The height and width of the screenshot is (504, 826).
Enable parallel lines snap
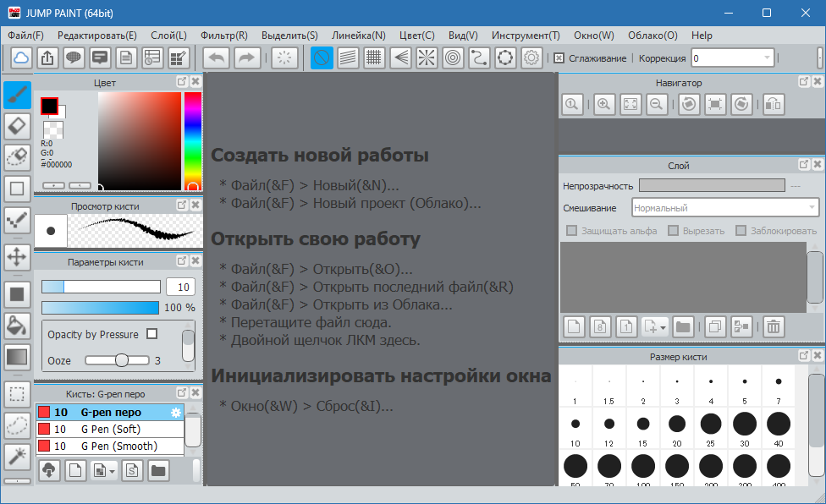[348, 58]
